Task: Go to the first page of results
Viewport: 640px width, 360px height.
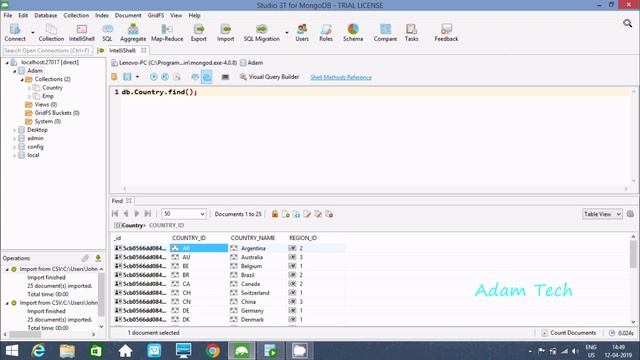Action: [x=115, y=213]
